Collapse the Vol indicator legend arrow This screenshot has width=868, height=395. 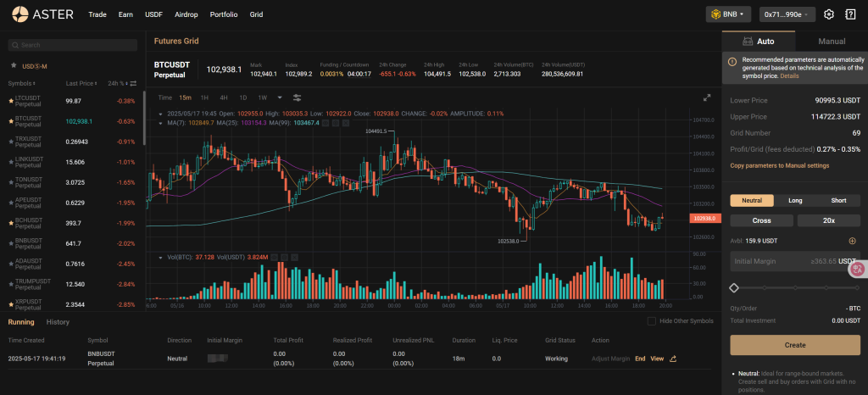tap(160, 257)
